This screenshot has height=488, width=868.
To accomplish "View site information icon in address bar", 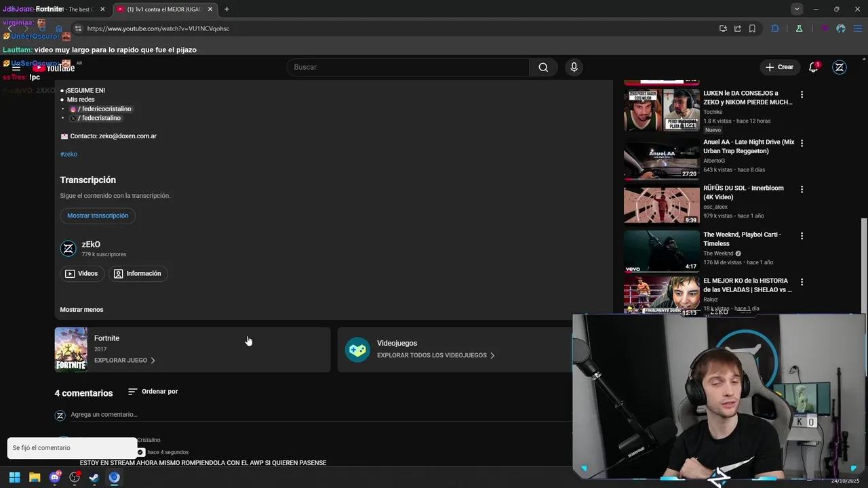I will (78, 28).
